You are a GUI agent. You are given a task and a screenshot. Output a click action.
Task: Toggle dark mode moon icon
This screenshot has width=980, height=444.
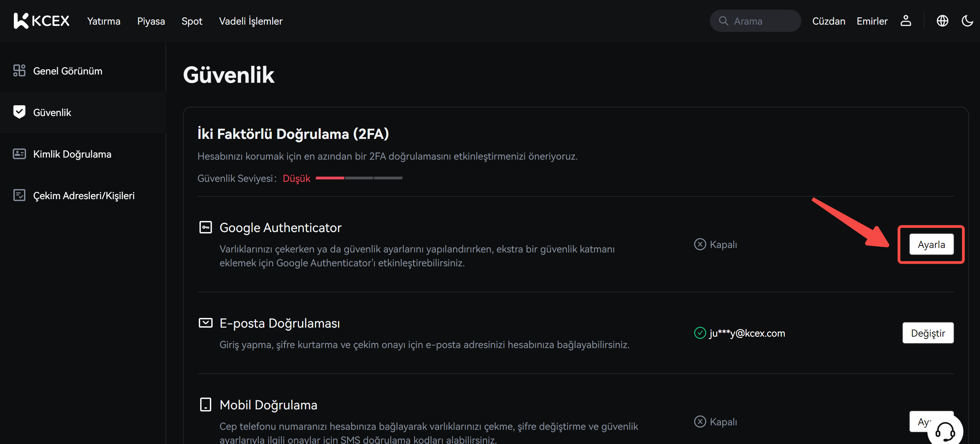[967, 20]
